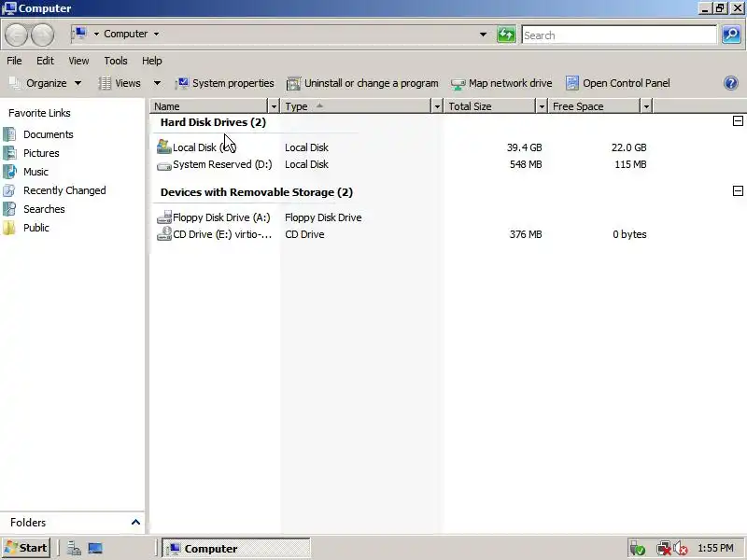The image size is (747, 560).
Task: Select the System Reserved (D:) drive icon
Action: pos(164,165)
